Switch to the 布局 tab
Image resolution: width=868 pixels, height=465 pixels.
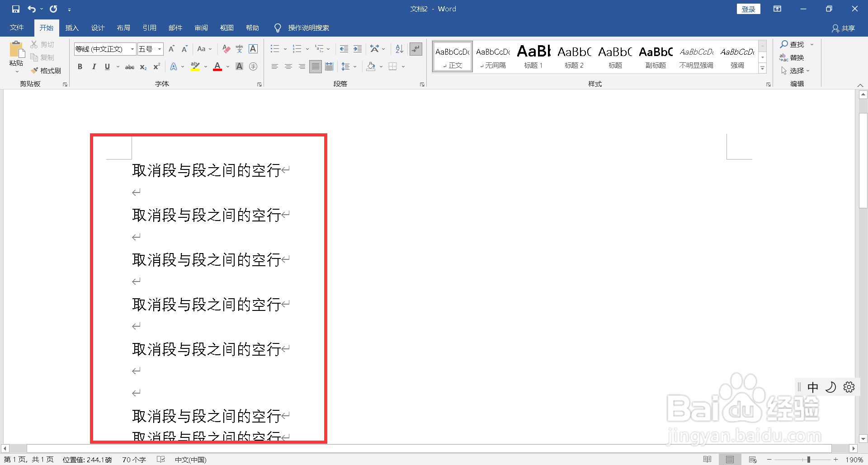123,28
